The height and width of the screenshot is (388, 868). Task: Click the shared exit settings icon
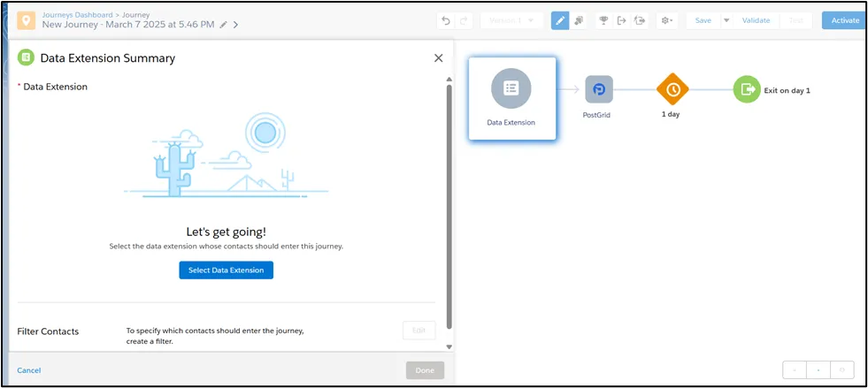640,20
